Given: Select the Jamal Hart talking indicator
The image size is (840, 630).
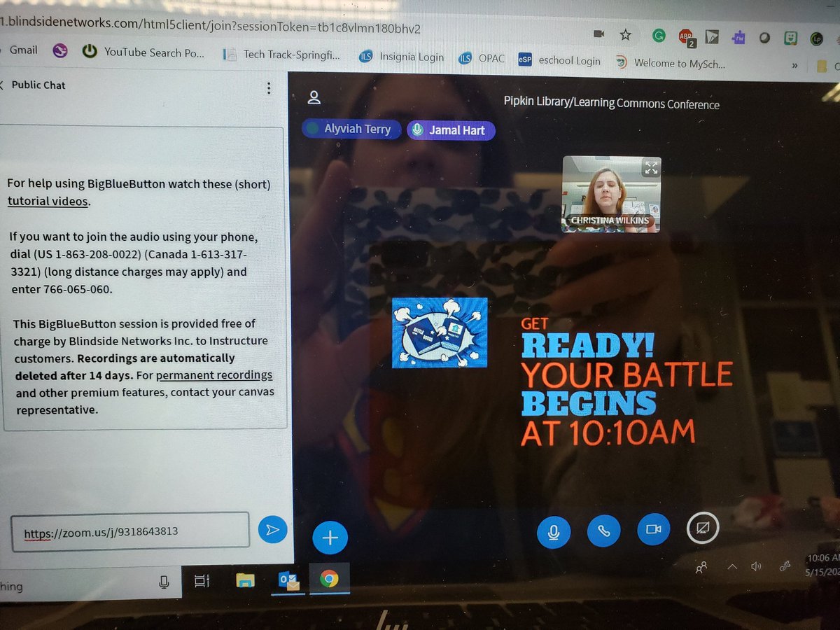Looking at the screenshot, I should point(451,130).
